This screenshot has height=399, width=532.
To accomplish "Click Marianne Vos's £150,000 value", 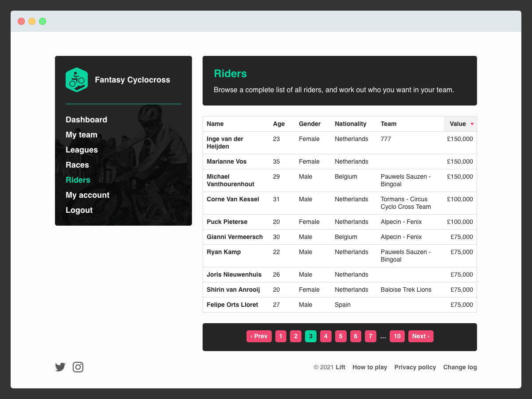I will pyautogui.click(x=460, y=161).
